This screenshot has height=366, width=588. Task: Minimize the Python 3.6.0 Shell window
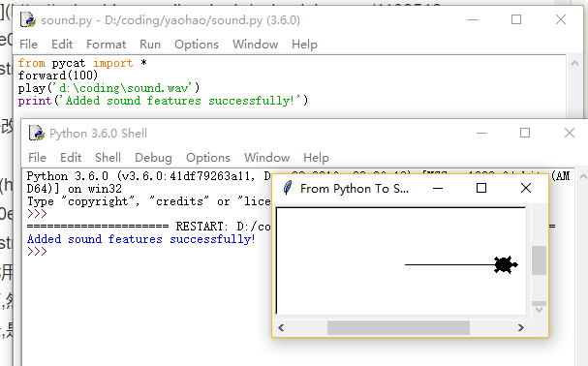tap(481, 133)
